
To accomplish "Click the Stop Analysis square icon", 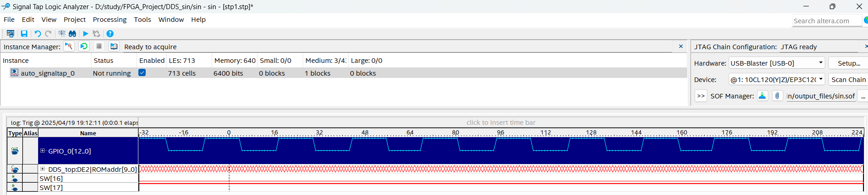I will 99,46.
